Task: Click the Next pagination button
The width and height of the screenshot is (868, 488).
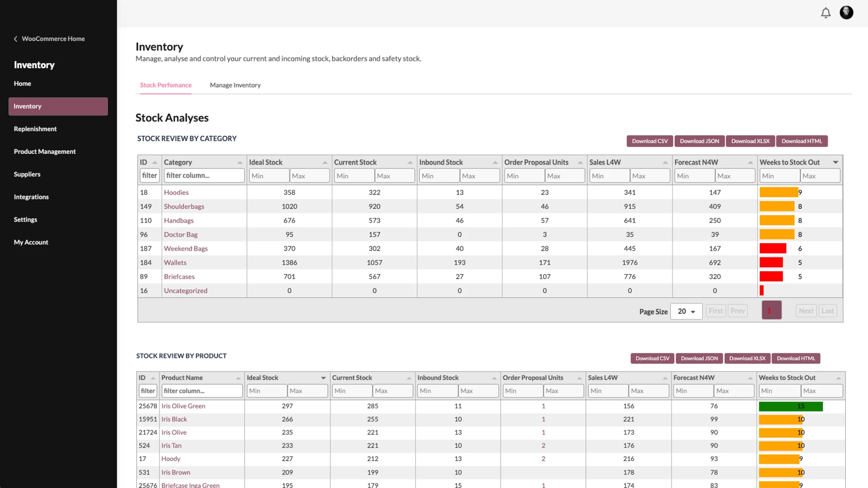Action: pos(806,311)
